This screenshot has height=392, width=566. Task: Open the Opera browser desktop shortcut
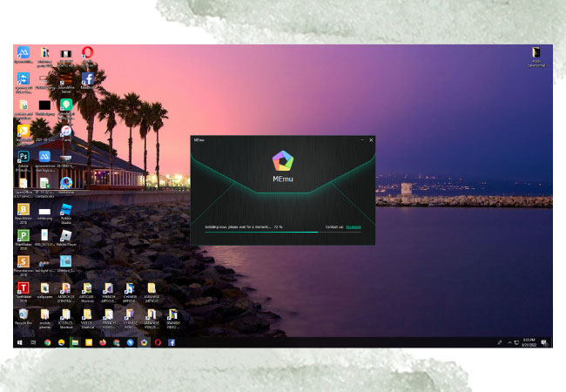click(88, 53)
